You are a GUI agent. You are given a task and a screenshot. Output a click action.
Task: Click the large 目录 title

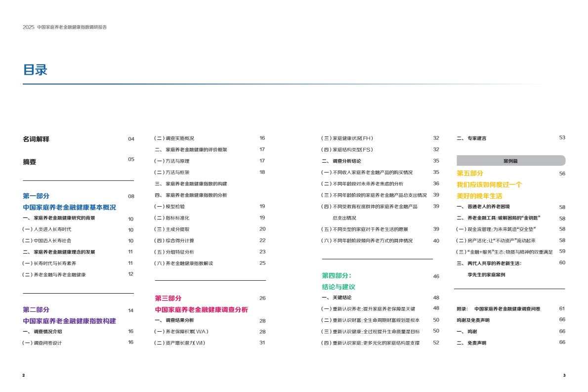coord(35,70)
